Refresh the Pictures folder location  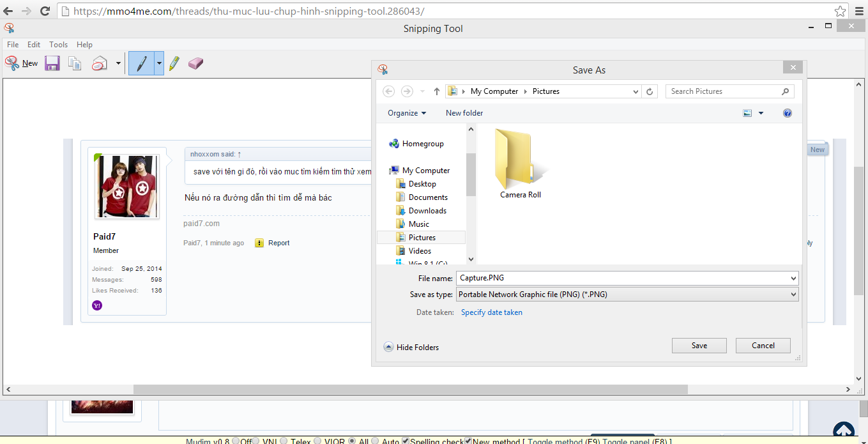click(x=650, y=91)
